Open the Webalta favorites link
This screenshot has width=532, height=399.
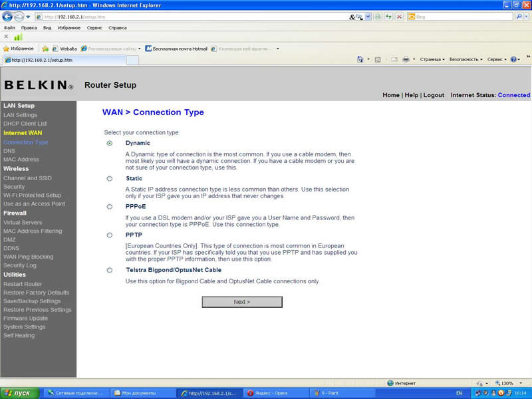coord(65,49)
